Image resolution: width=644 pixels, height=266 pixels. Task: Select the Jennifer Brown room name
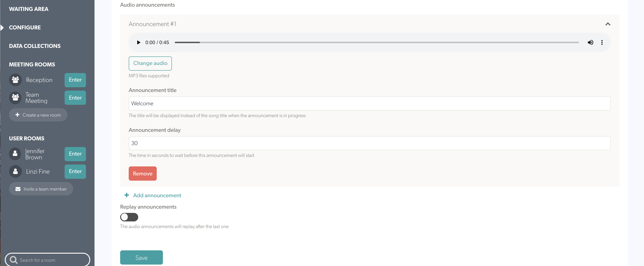pyautogui.click(x=35, y=154)
